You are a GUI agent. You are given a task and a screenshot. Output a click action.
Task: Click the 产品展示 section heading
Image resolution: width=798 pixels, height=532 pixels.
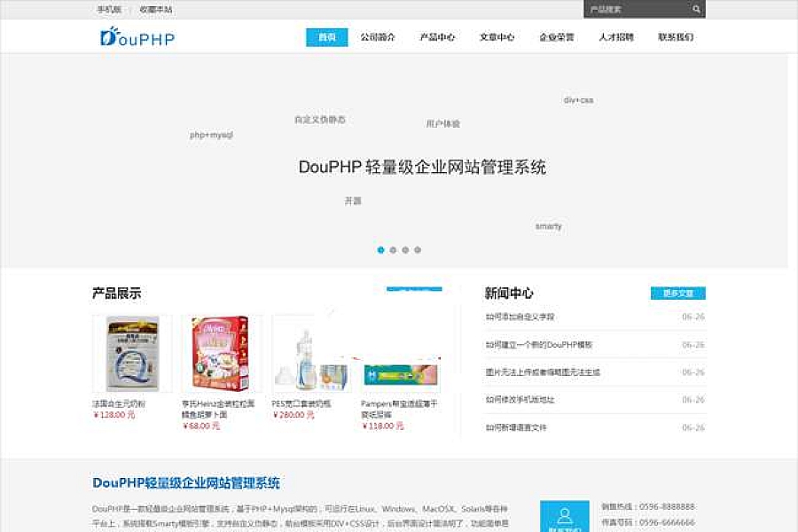[116, 293]
